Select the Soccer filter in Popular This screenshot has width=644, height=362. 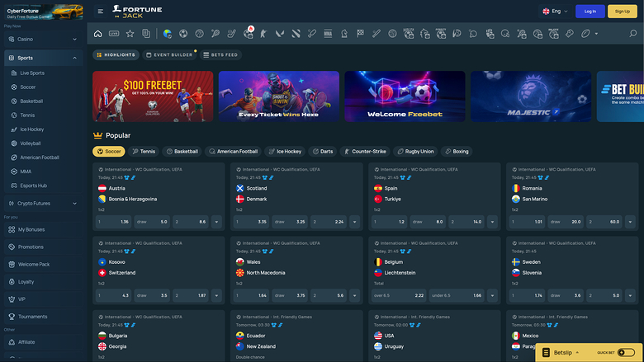pos(109,152)
